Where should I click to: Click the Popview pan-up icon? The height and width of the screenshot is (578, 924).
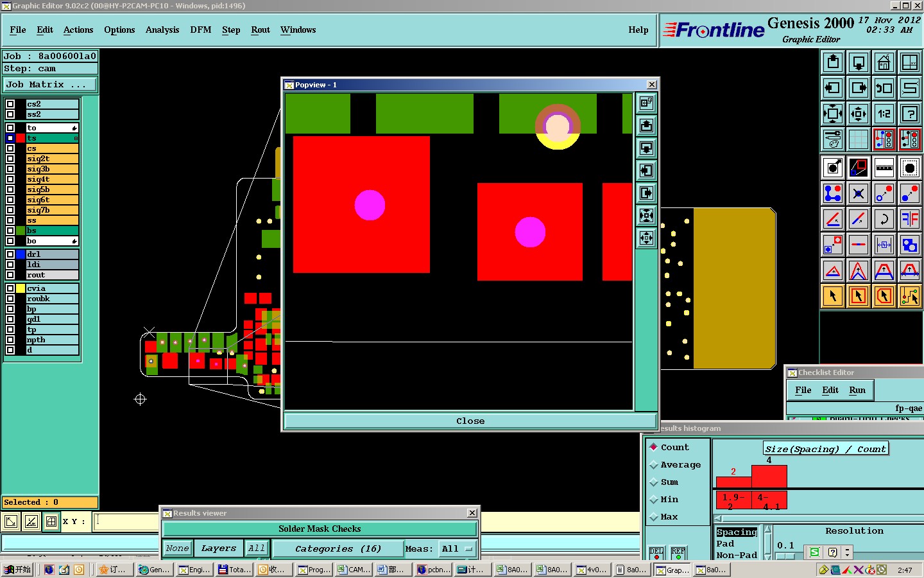pos(646,125)
